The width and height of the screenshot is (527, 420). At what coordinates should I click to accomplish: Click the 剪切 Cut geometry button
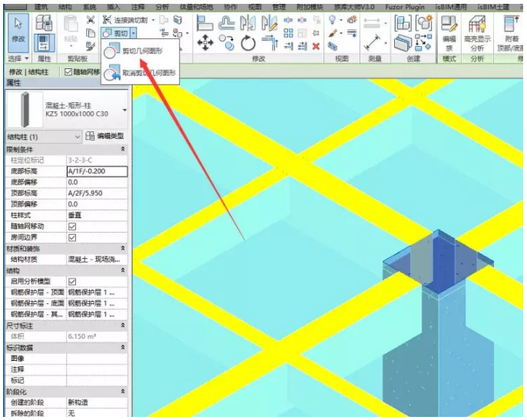point(115,33)
